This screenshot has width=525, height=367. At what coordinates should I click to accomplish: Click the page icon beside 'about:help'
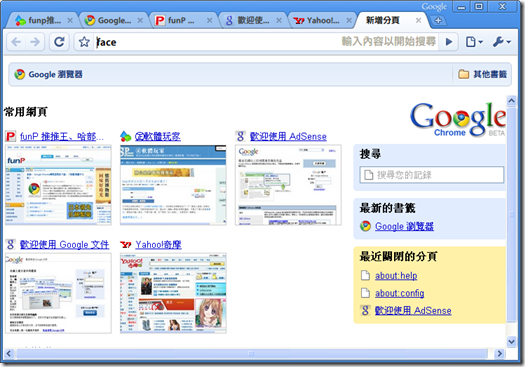tap(365, 276)
